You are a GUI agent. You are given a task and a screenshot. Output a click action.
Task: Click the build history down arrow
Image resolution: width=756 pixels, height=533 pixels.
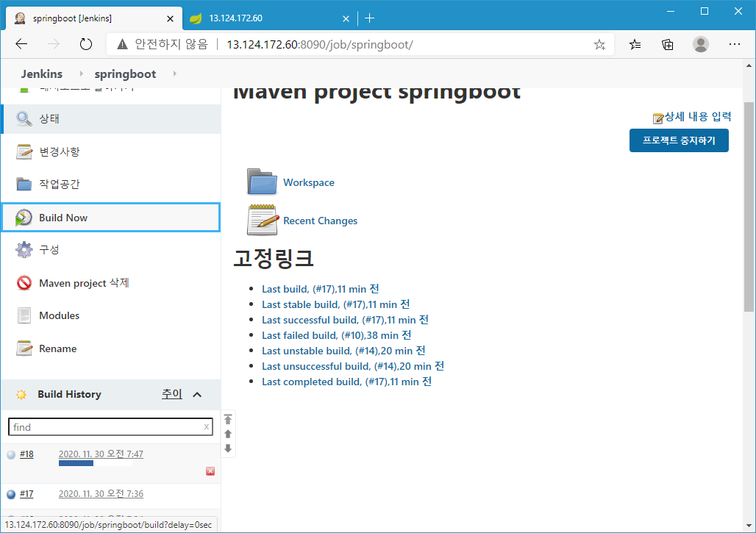tap(228, 448)
